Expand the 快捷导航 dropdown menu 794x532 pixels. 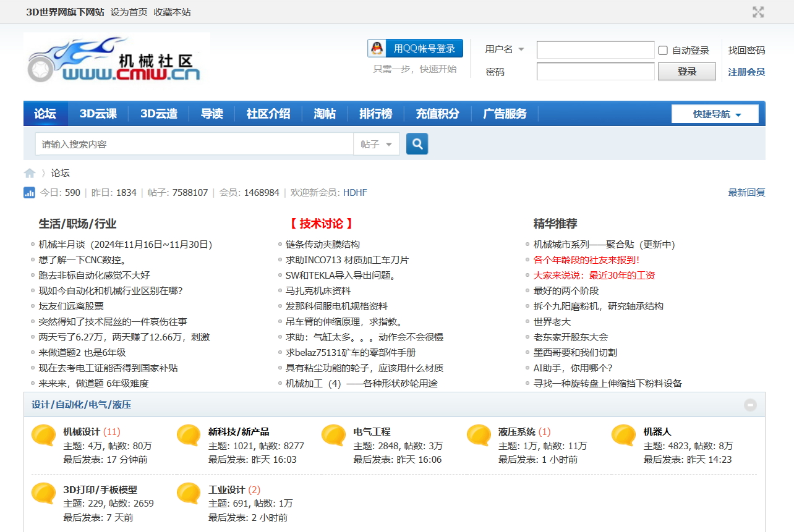click(715, 114)
